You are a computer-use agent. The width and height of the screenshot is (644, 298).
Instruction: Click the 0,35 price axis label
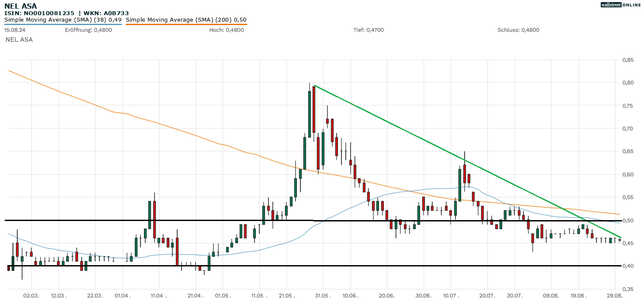(628, 289)
